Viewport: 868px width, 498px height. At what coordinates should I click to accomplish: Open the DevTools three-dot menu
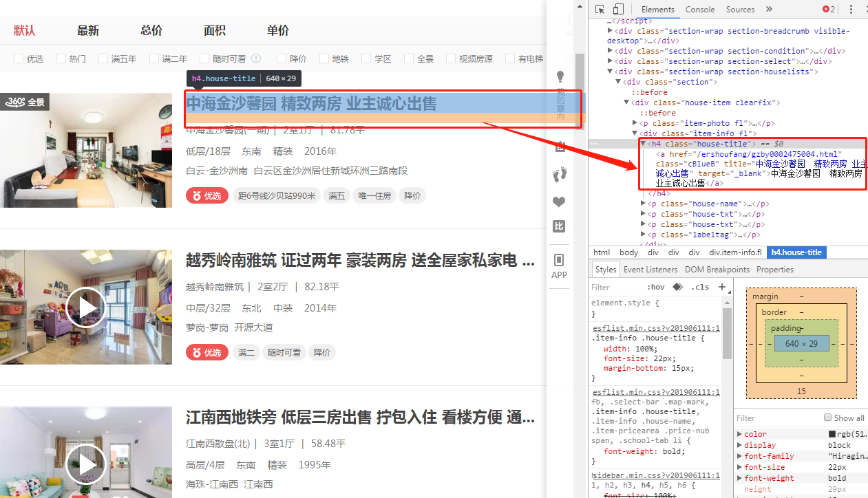(851, 10)
